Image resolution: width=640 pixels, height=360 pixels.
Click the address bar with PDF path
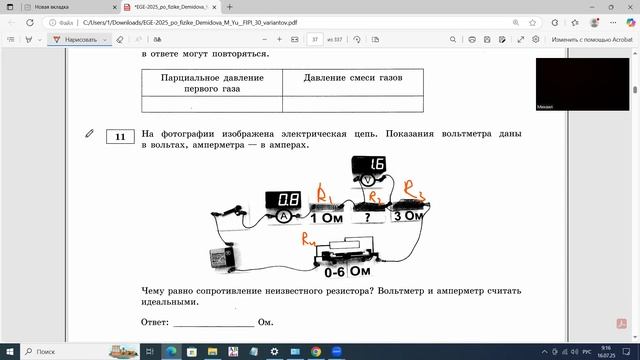[190, 23]
